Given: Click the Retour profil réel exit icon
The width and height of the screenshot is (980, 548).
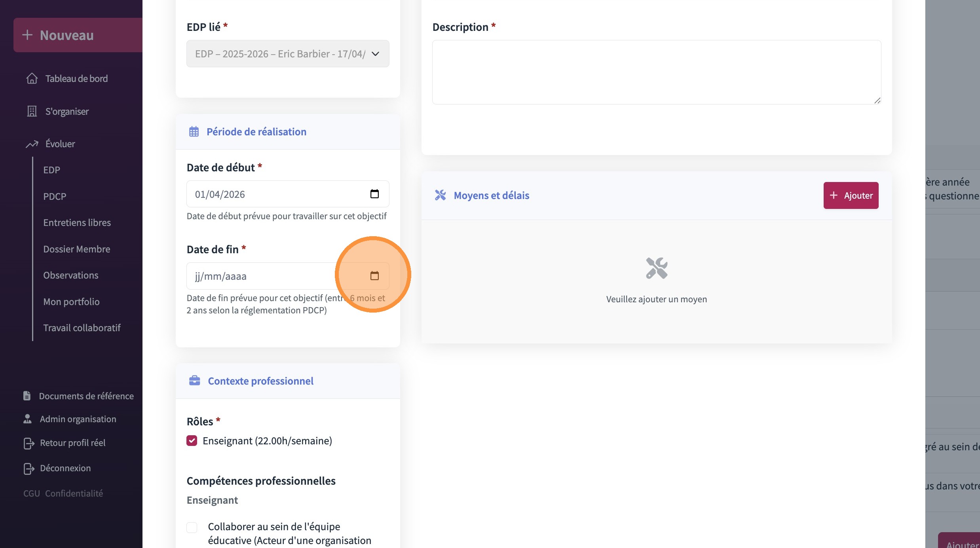Looking at the screenshot, I should tap(28, 443).
